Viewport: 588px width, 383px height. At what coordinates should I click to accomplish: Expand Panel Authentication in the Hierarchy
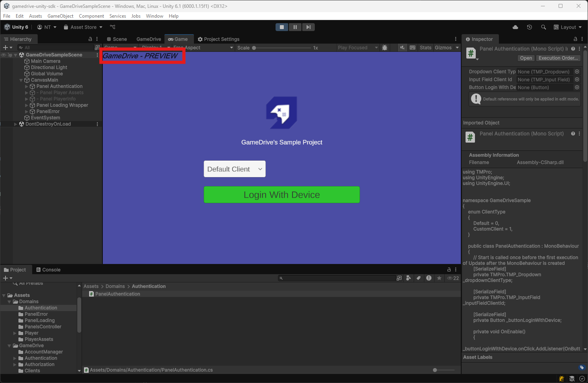coord(27,86)
